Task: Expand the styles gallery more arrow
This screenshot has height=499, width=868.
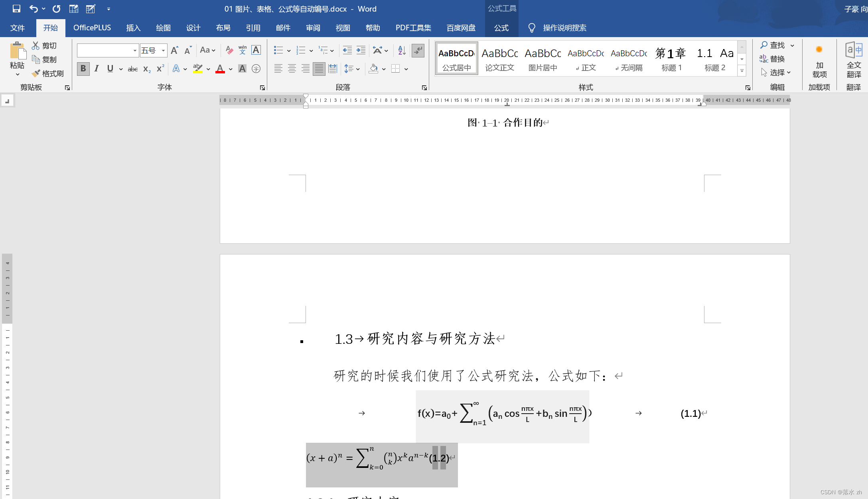Action: 742,71
